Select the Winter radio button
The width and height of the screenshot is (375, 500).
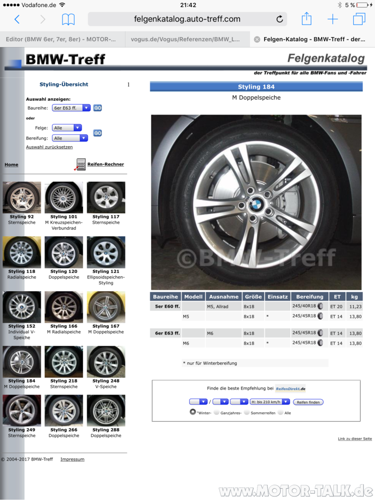tap(193, 412)
